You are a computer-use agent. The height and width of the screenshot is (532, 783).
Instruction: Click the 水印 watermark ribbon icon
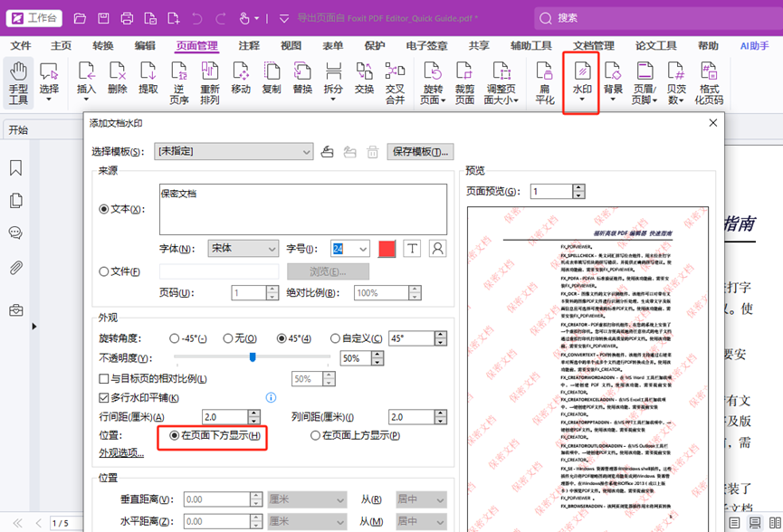click(x=581, y=80)
